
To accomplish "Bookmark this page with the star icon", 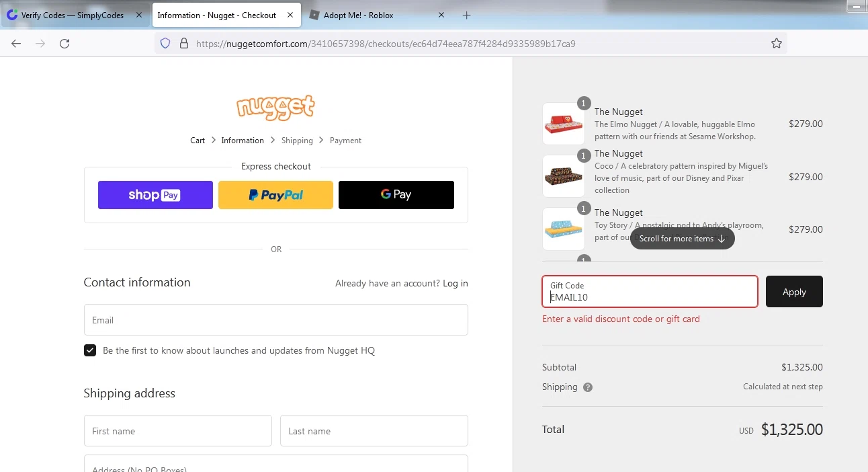I will click(x=777, y=44).
